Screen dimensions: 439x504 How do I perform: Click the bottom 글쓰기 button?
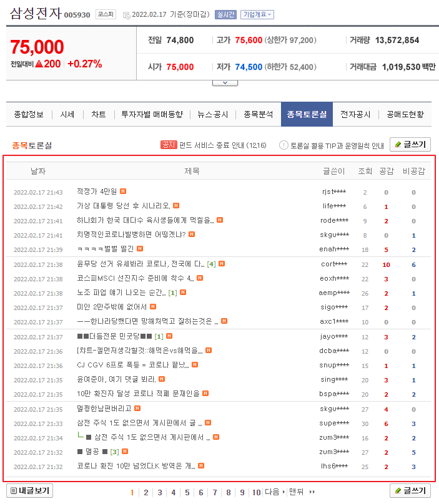pyautogui.click(x=410, y=490)
